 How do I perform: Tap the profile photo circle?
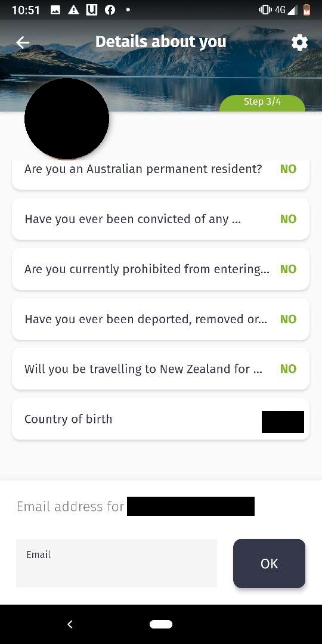[x=67, y=118]
